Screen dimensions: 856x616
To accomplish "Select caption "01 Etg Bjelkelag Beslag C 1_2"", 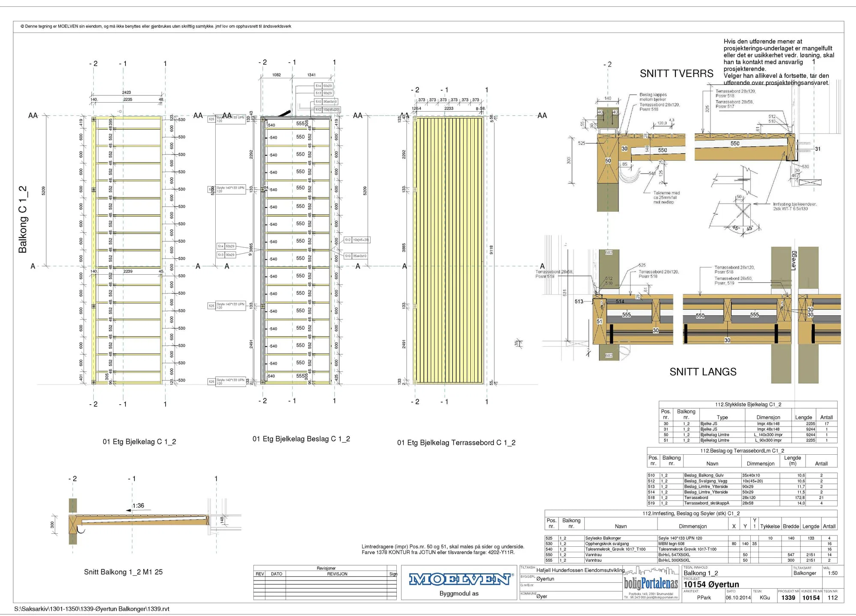I will (x=301, y=438).
